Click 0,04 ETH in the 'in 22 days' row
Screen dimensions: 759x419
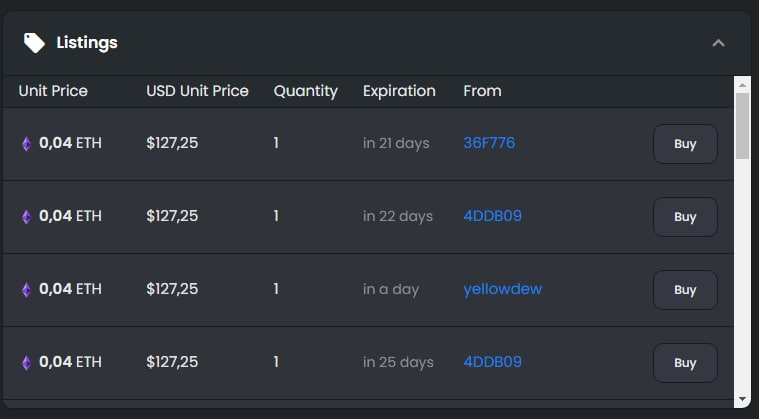(x=70, y=216)
